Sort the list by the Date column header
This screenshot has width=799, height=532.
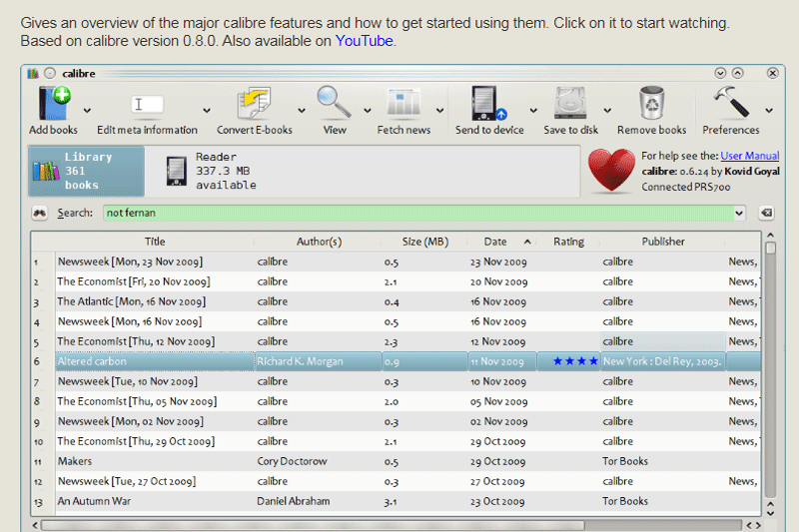(495, 242)
